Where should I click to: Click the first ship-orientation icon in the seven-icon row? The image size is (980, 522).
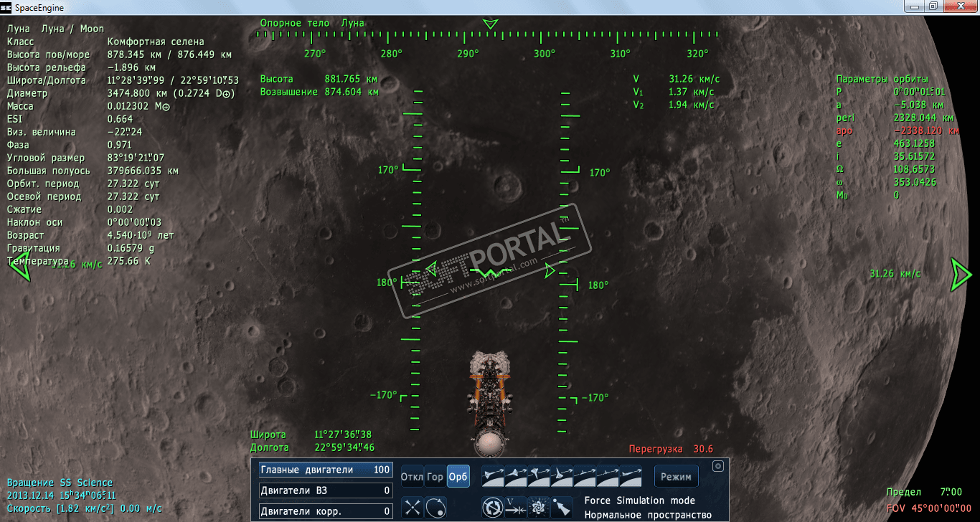(x=492, y=476)
